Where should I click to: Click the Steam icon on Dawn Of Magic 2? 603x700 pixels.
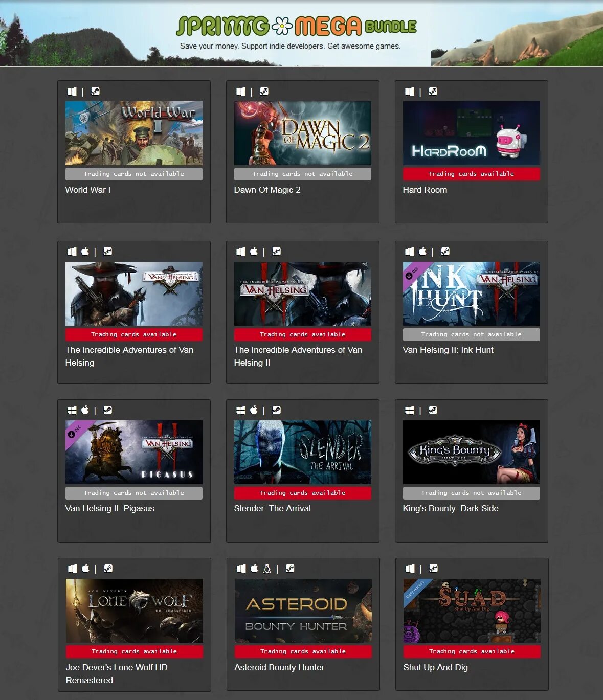[x=264, y=91]
